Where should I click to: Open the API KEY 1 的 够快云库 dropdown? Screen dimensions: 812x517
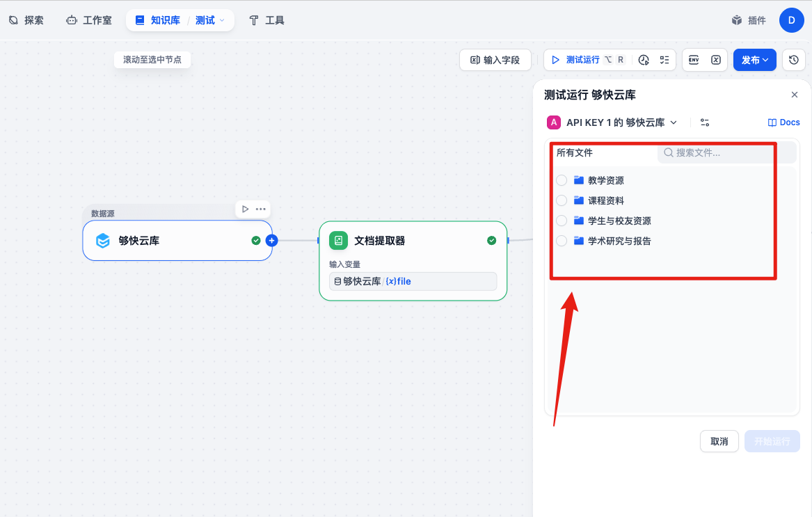(612, 122)
